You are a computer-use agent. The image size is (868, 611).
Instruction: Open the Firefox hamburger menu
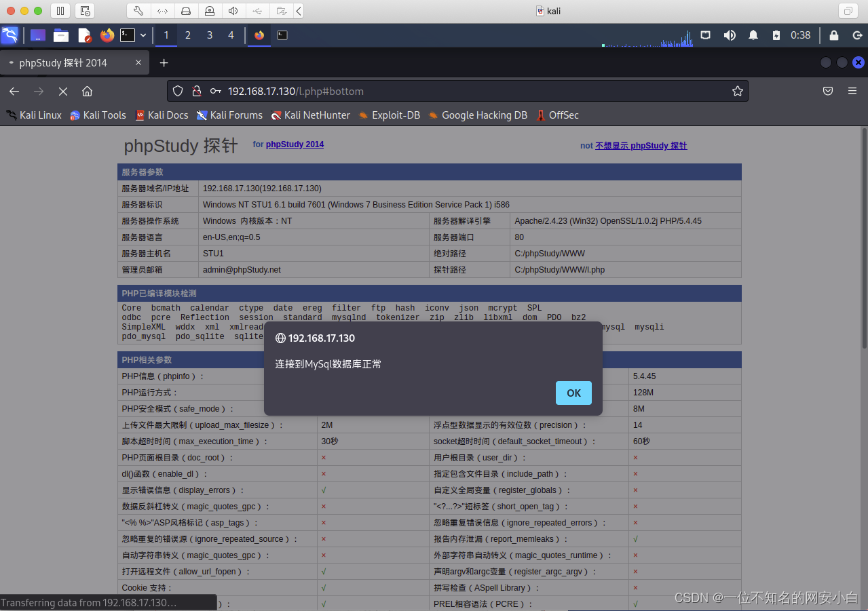pos(852,91)
